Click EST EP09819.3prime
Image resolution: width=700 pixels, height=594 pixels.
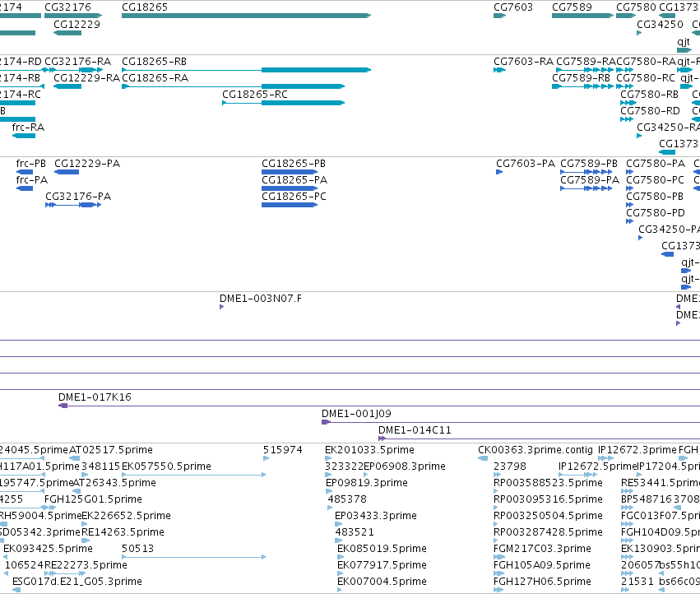point(328,491)
